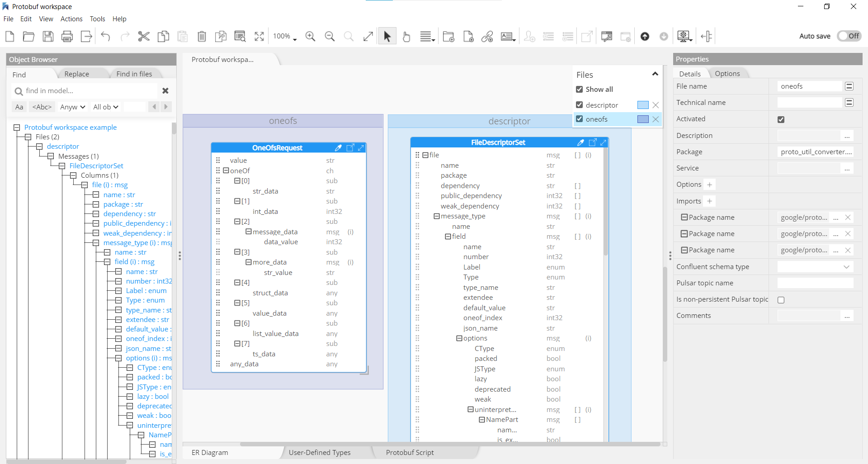The height and width of the screenshot is (464, 868).
Task: Toggle the Auto save switch
Action: point(849,36)
